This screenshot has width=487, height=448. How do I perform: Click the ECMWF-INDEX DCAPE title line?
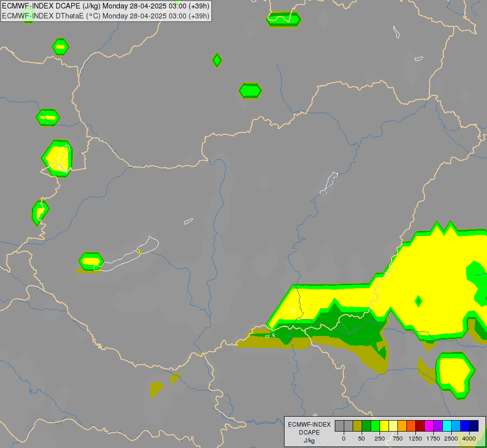pyautogui.click(x=105, y=6)
